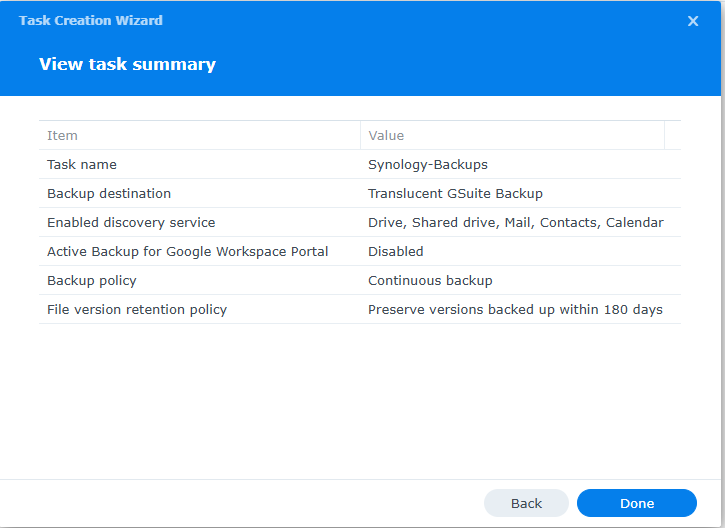The height and width of the screenshot is (528, 725).
Task: Select the Backup policy label
Action: pyautogui.click(x=92, y=281)
